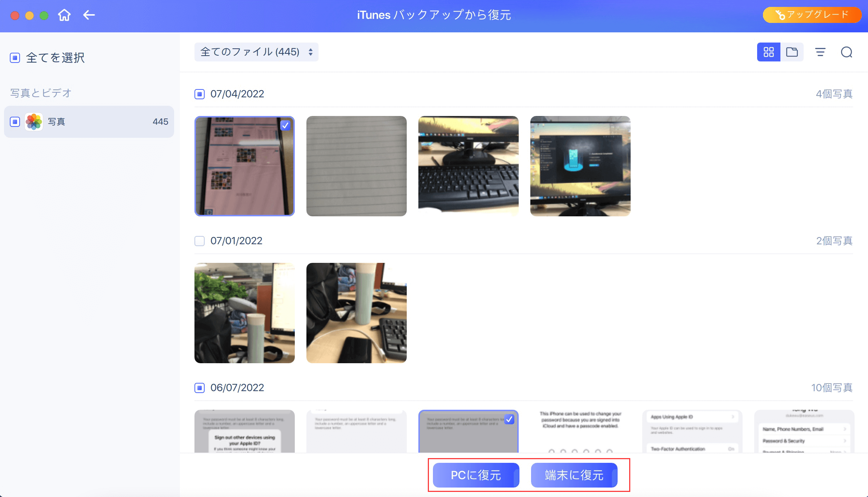Switch to grid thumbnail view
868x497 pixels.
(x=768, y=52)
